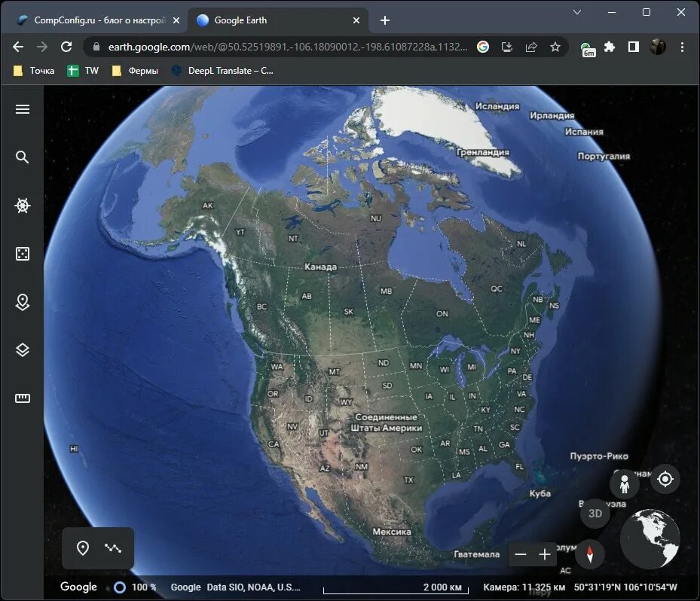The image size is (700, 601).
Task: Share this page icon
Action: (530, 47)
